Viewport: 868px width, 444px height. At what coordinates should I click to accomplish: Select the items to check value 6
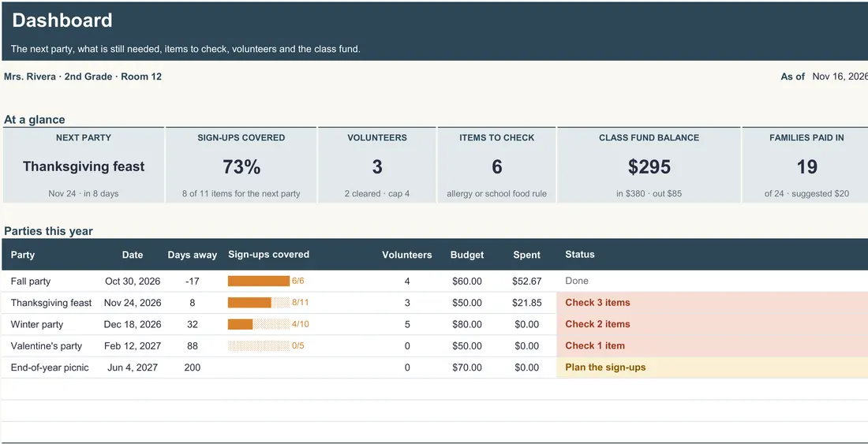497,166
